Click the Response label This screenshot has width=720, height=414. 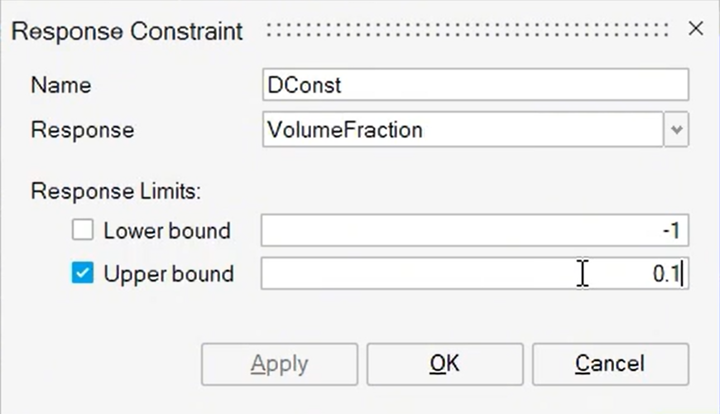pyautogui.click(x=82, y=130)
